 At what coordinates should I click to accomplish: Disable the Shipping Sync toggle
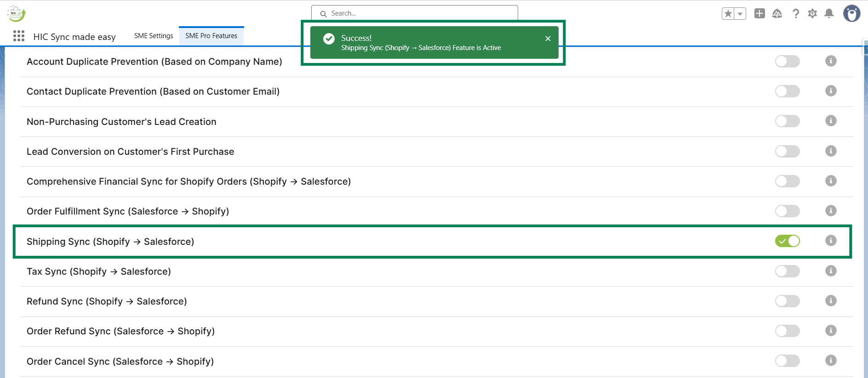[787, 241]
